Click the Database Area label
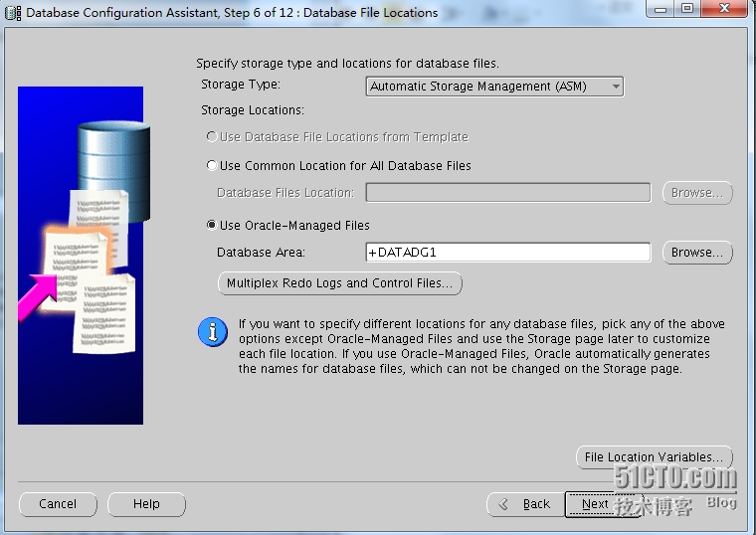The height and width of the screenshot is (535, 756). [261, 253]
